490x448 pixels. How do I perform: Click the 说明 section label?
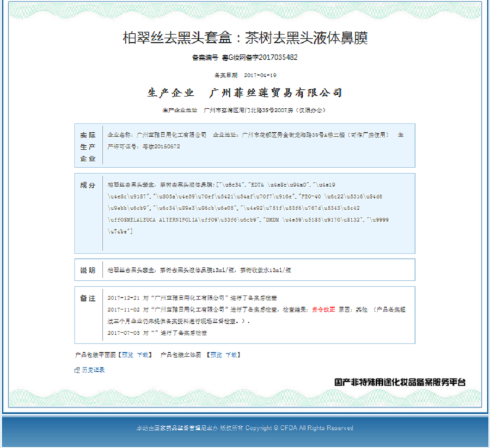point(88,270)
